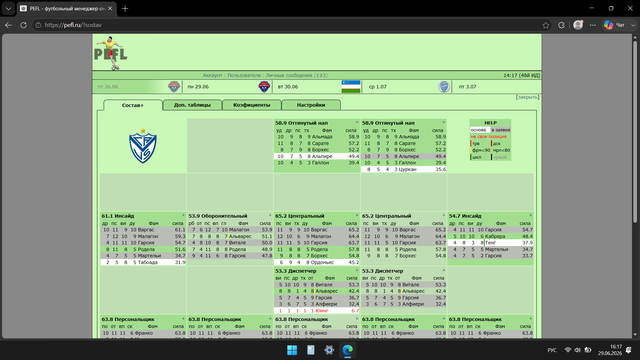Open the tab actions dropdown
The image size is (640, 360).
click(8, 8)
